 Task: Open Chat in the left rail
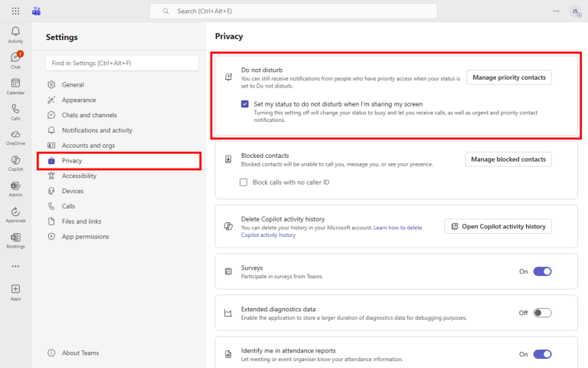[15, 61]
